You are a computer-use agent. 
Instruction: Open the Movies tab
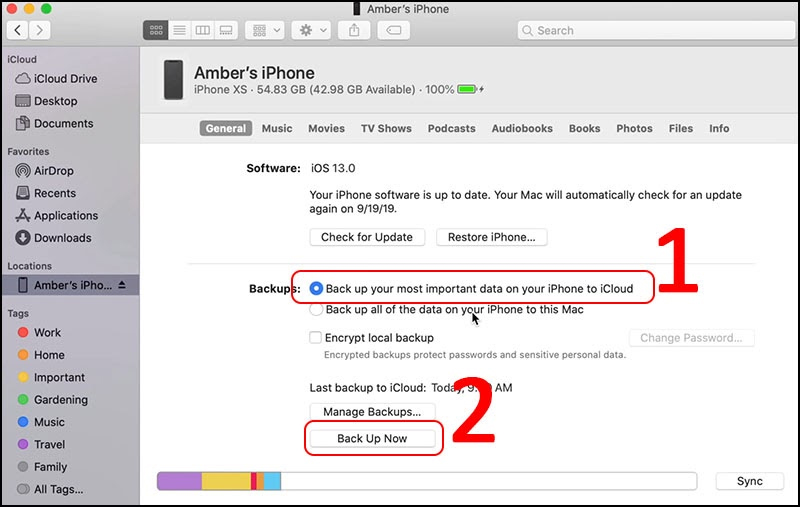tap(327, 129)
